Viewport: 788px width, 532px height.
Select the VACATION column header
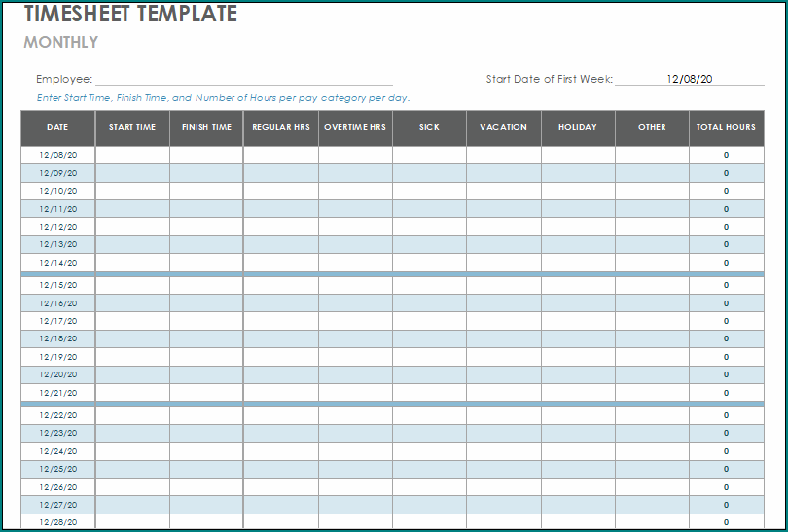(504, 128)
